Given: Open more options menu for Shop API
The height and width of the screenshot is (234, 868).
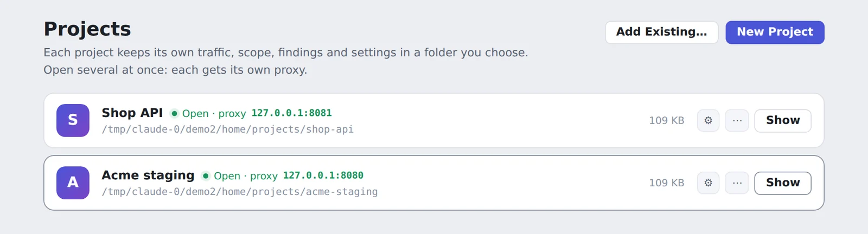Looking at the screenshot, I should (737, 120).
